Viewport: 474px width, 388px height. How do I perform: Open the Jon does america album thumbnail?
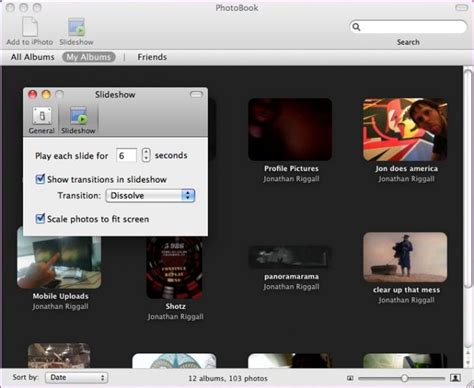pos(405,129)
